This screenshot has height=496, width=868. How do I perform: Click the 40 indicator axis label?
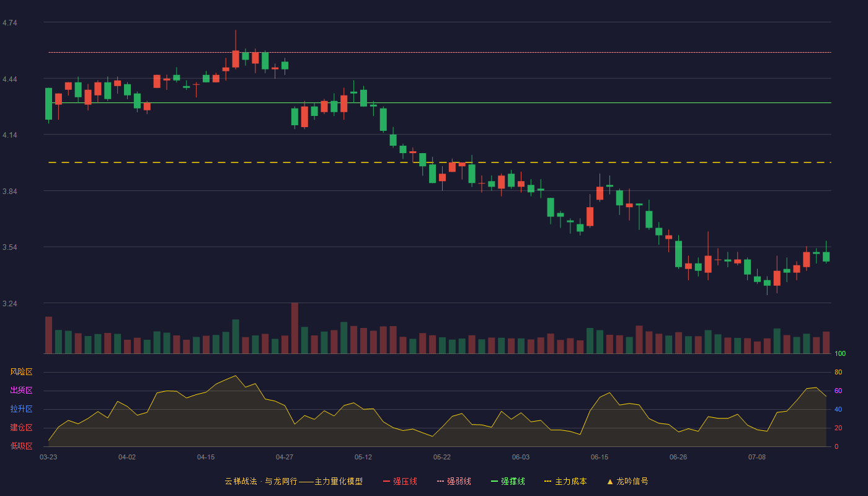[x=838, y=409]
